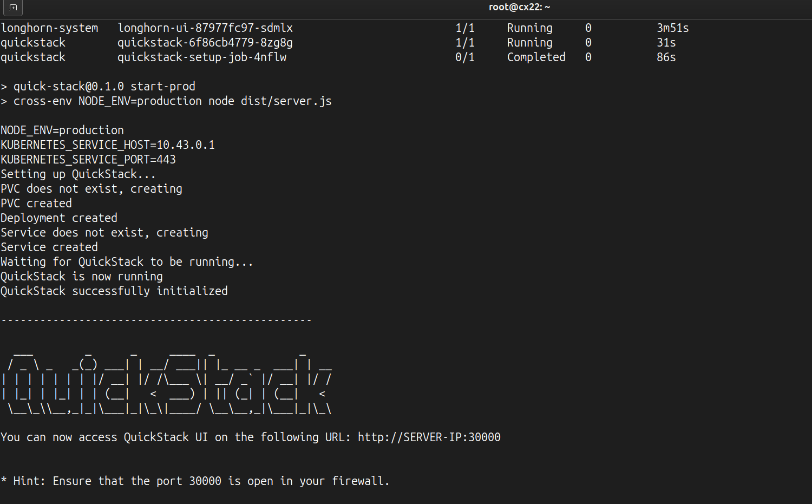812x504 pixels.
Task: Click the QuickStack is now running line
Action: coord(82,277)
